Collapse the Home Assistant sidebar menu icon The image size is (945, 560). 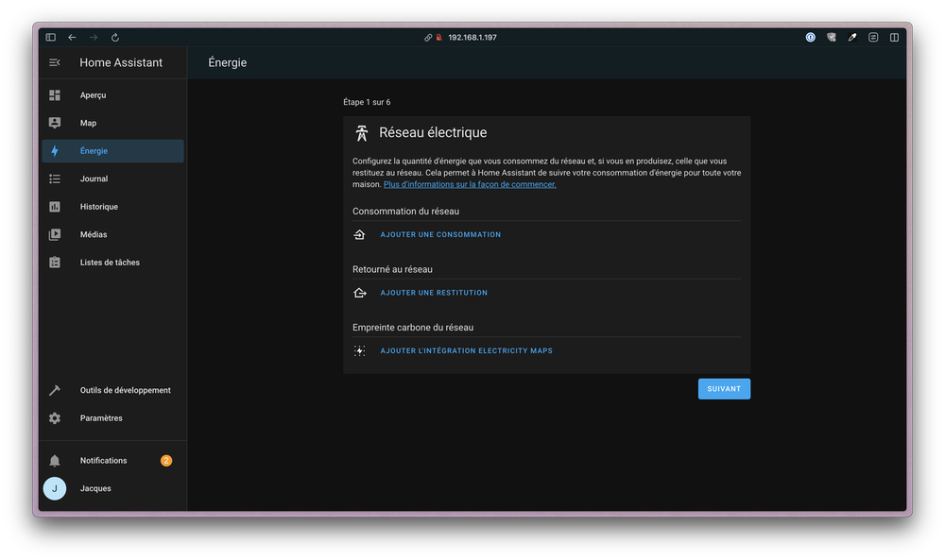[x=54, y=62]
